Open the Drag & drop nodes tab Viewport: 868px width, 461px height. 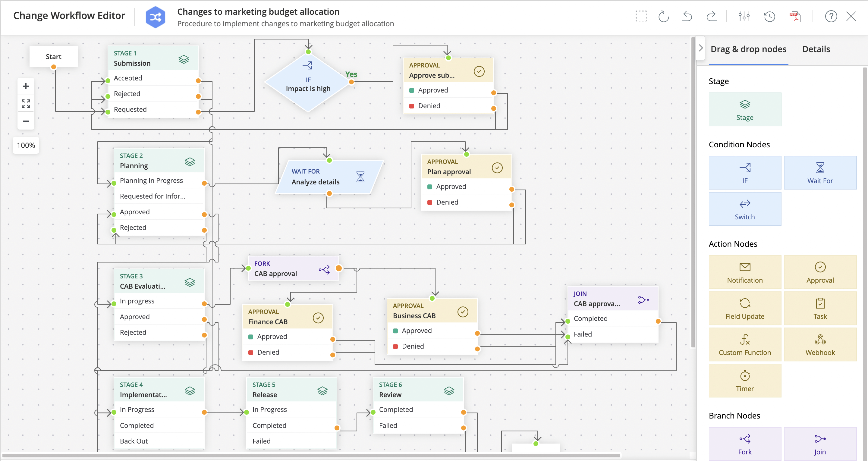click(x=748, y=49)
